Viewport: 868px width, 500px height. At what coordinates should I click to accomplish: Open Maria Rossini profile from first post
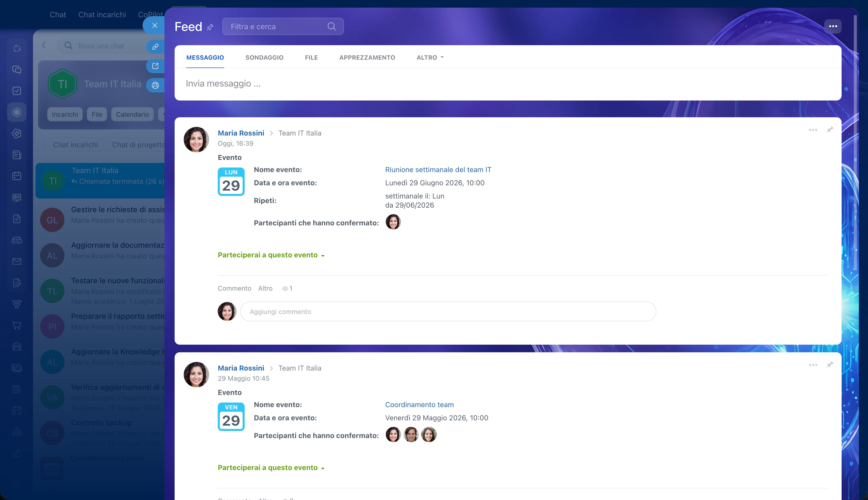coord(241,133)
